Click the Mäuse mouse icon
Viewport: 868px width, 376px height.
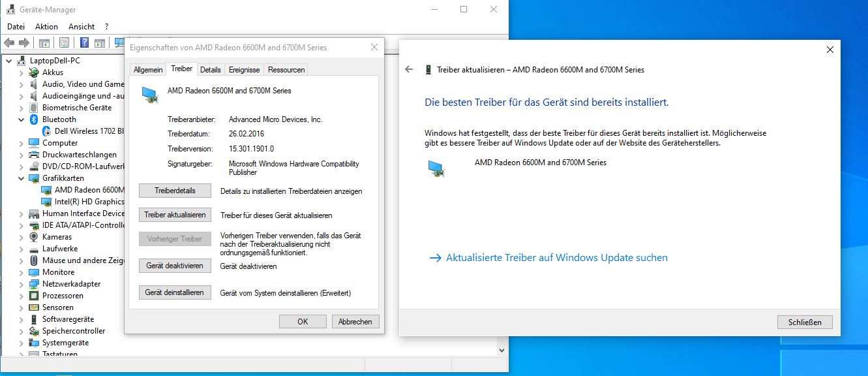35,260
